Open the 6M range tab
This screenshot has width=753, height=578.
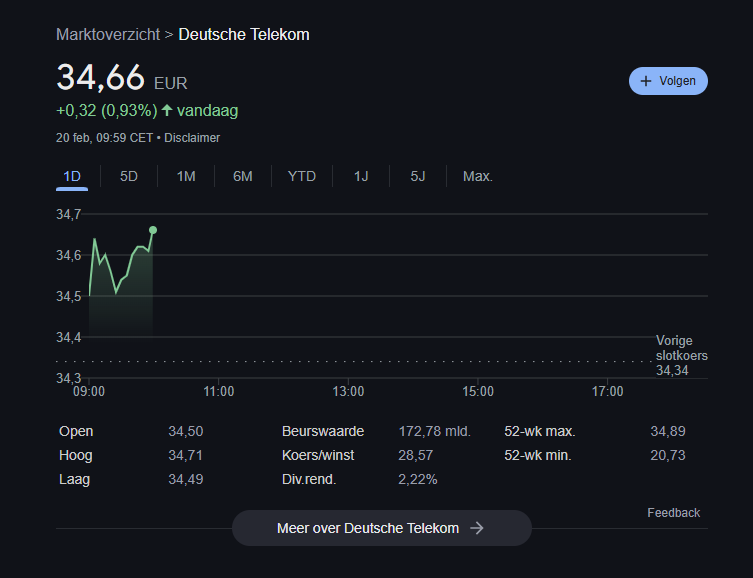point(243,177)
